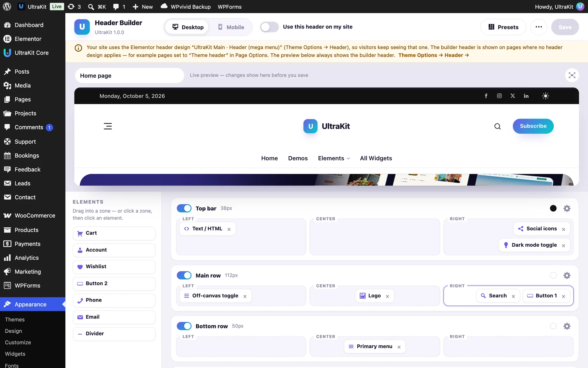This screenshot has width=588, height=368.
Task: Select the Divider element
Action: pos(114,334)
